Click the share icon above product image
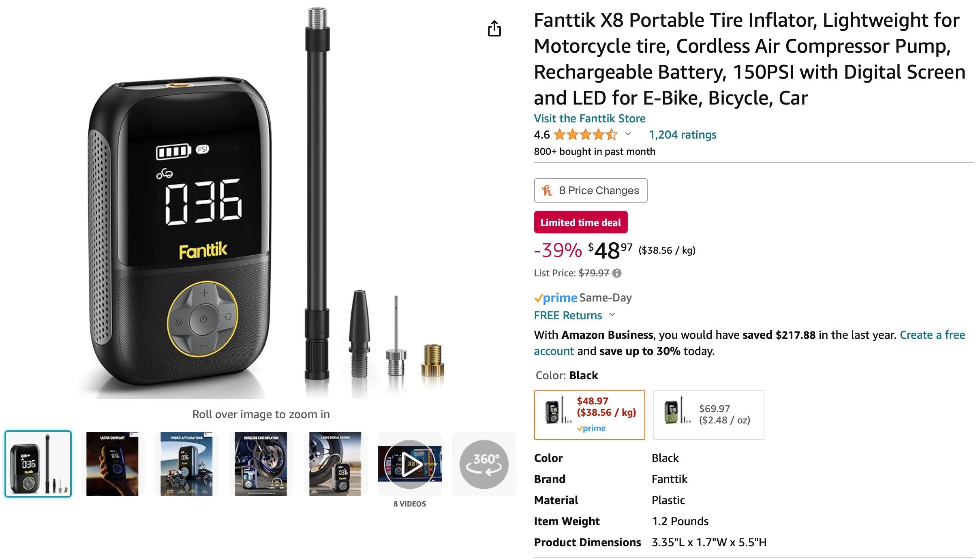 click(494, 28)
